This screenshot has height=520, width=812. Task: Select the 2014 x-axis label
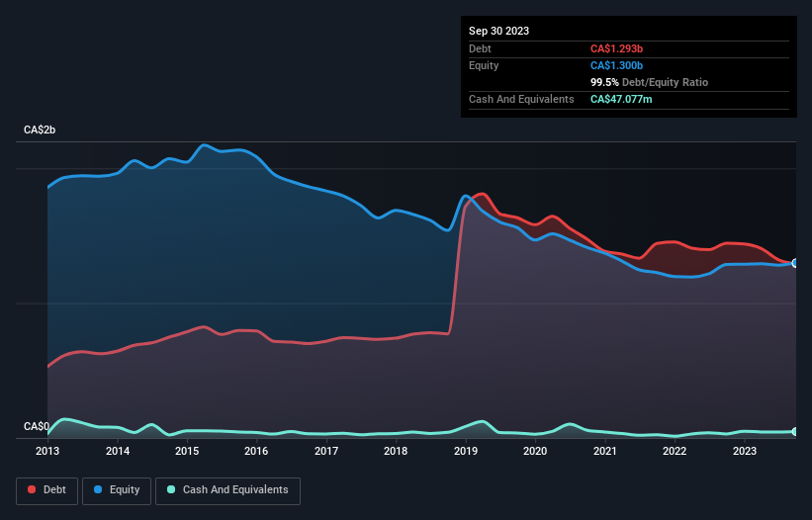coord(118,451)
